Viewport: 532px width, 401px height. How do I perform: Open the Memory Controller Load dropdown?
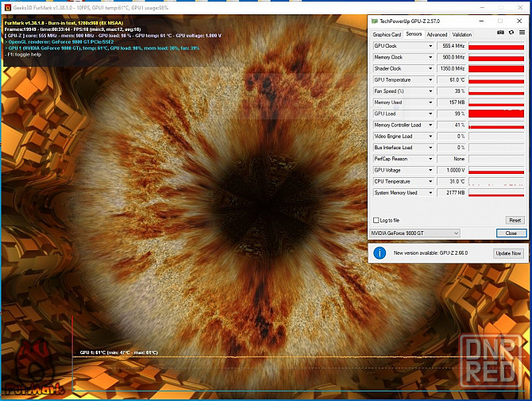click(430, 125)
